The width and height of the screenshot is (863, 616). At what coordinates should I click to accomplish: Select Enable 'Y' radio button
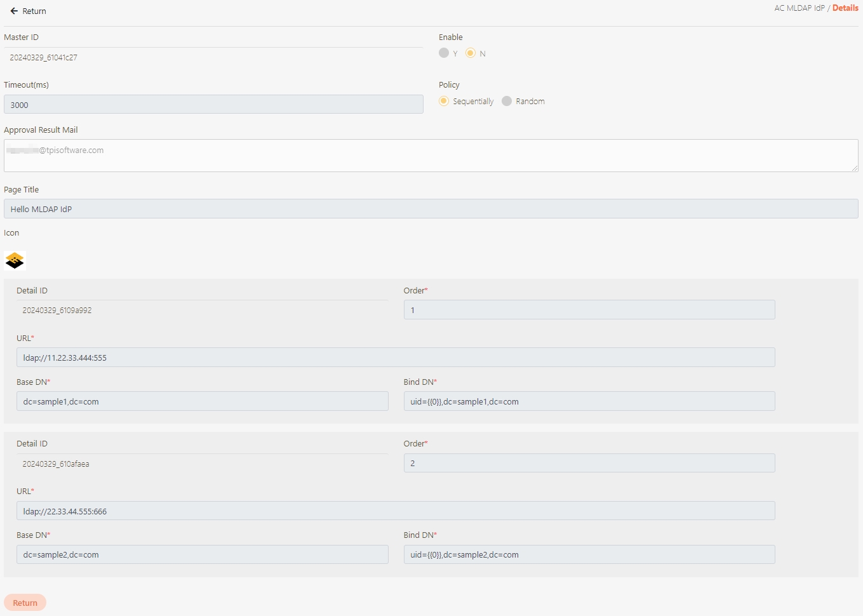coord(444,53)
